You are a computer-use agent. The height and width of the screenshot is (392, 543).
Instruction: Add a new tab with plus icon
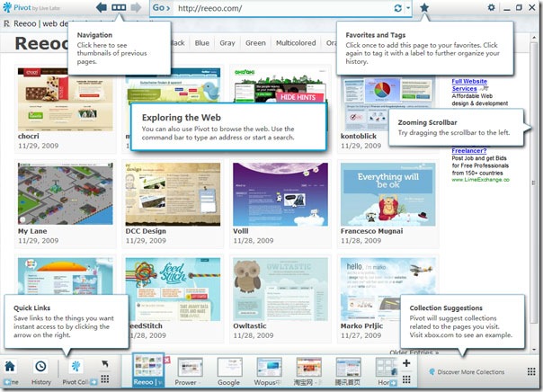pyautogui.click(x=406, y=363)
